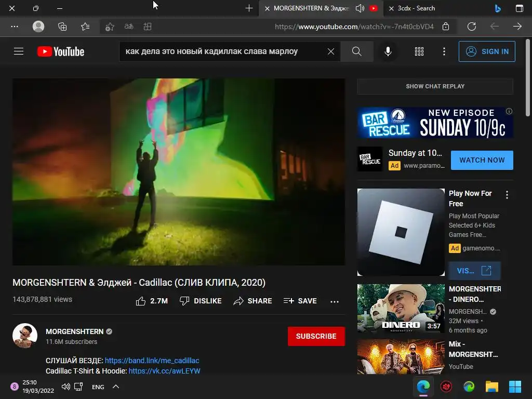
Task: Open more actions ellipsis below video
Action: click(335, 302)
